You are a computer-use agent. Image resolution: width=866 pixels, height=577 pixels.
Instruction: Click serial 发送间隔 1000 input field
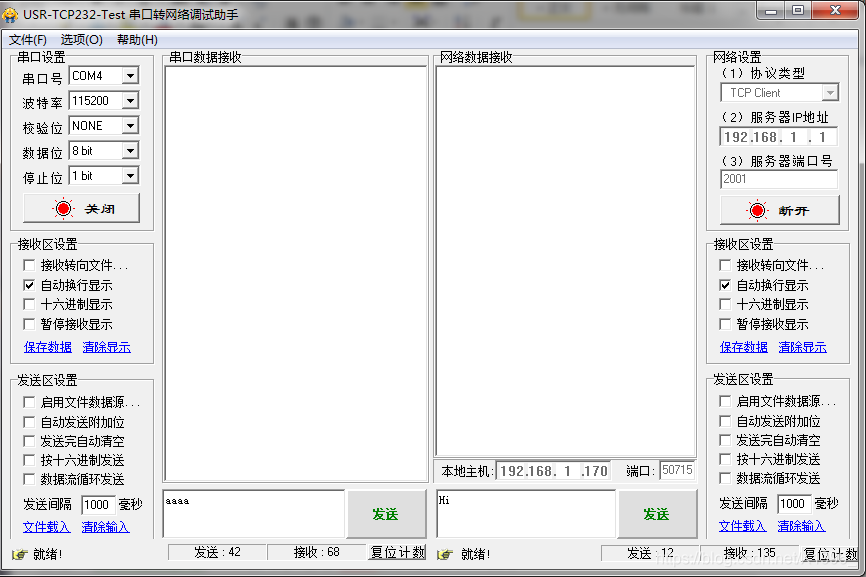[x=98, y=504]
